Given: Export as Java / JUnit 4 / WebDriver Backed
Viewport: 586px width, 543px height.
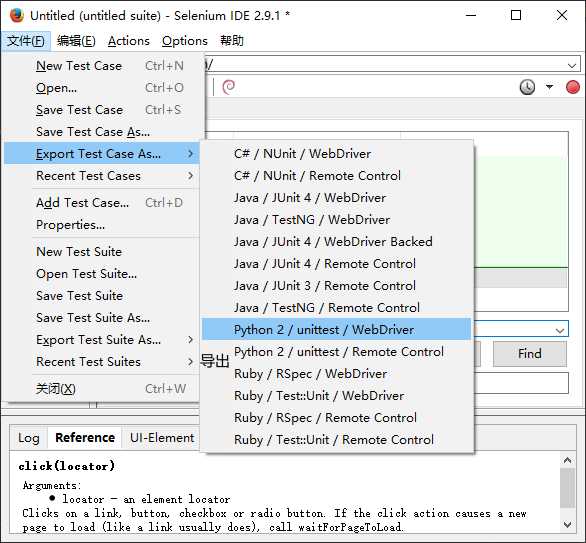Looking at the screenshot, I should tap(337, 242).
